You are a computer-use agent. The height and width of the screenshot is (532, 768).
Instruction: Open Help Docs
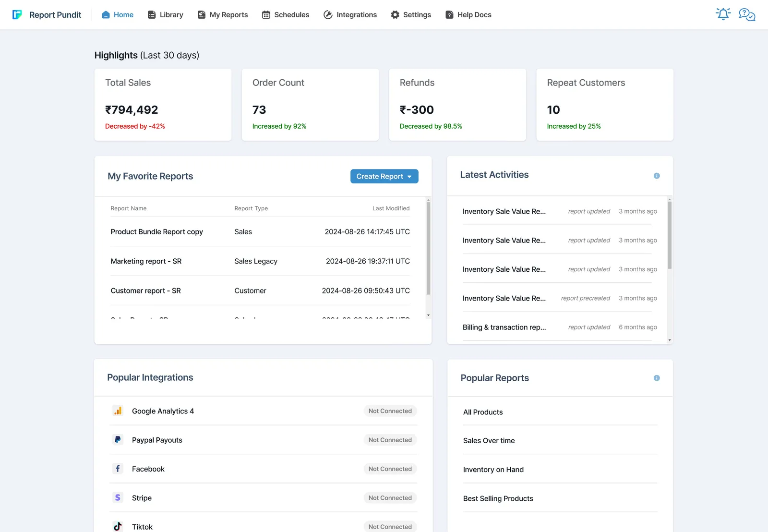coord(468,14)
